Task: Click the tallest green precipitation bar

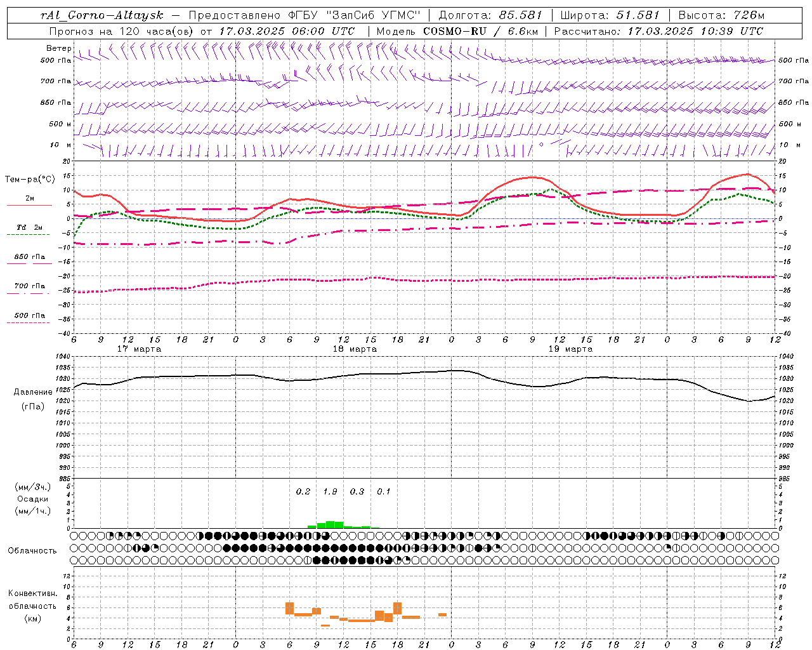Action: pyautogui.click(x=330, y=524)
